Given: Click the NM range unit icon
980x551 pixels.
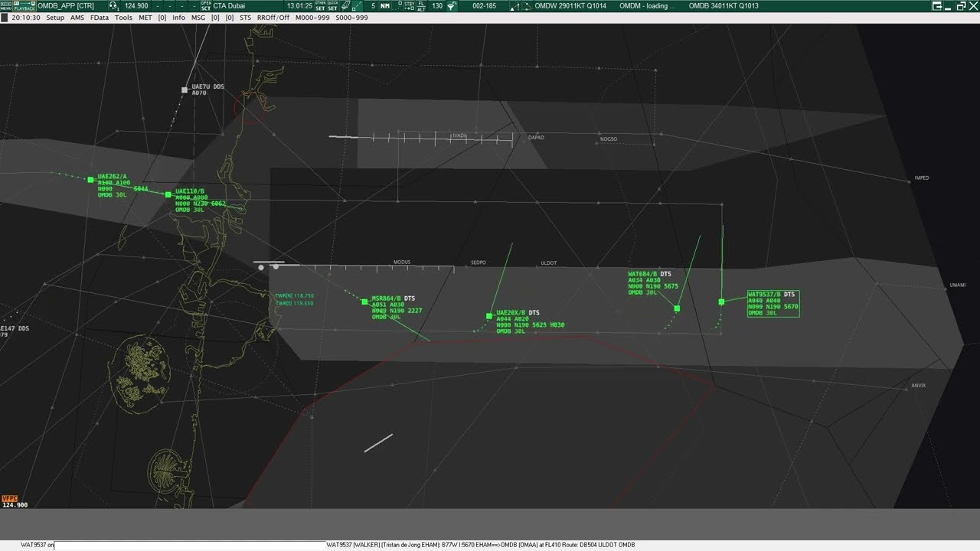Looking at the screenshot, I should (x=384, y=5).
